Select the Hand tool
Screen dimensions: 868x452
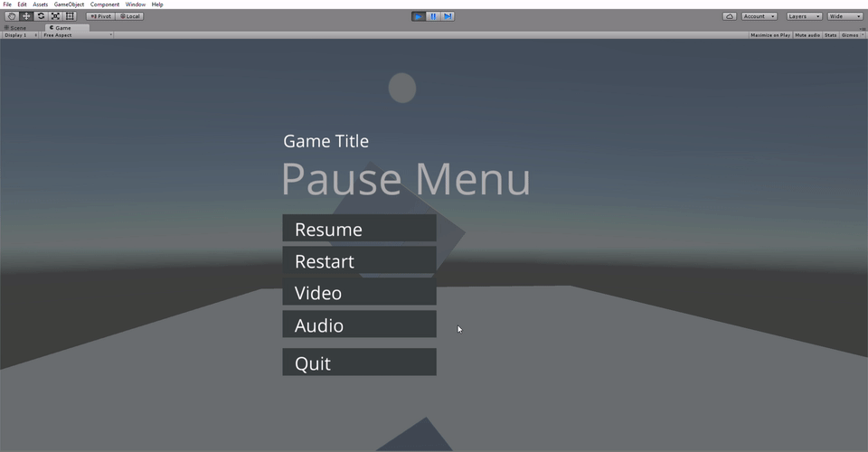point(11,16)
